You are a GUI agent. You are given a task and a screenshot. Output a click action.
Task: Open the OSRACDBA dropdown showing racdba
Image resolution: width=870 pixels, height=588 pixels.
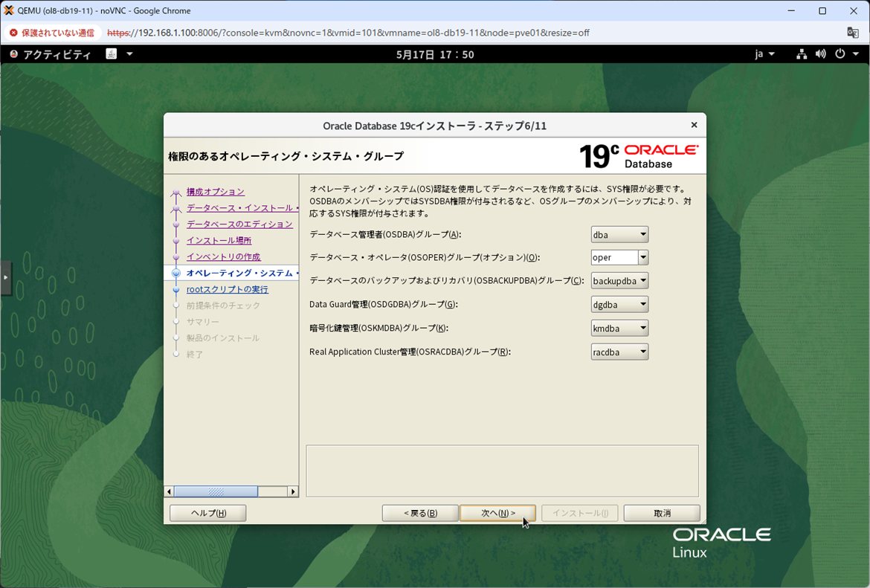tap(619, 352)
